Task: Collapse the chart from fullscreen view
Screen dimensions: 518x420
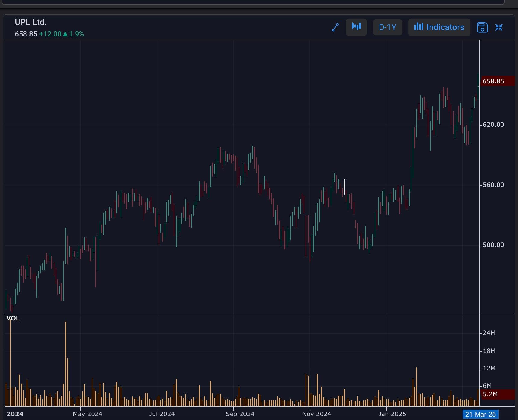Action: pyautogui.click(x=499, y=27)
